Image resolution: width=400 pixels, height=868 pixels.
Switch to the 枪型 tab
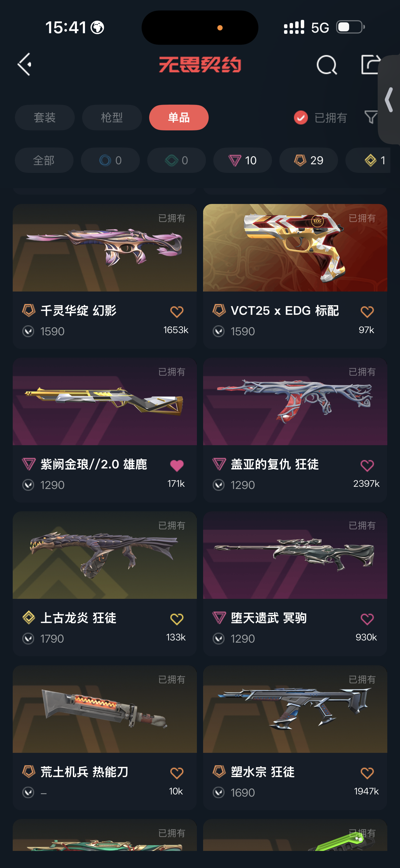[x=112, y=118]
